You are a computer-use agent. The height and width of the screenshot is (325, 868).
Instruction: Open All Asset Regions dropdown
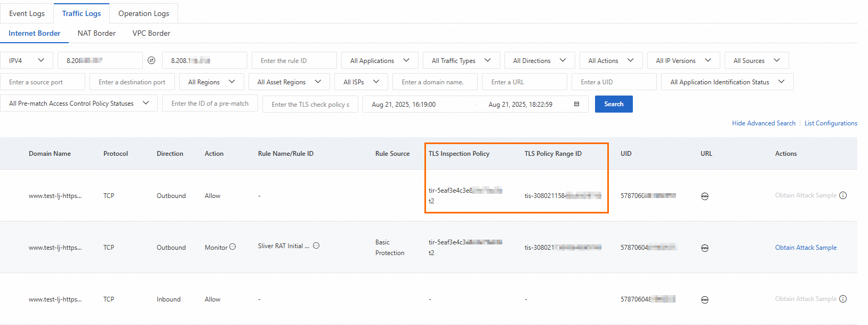tap(290, 82)
